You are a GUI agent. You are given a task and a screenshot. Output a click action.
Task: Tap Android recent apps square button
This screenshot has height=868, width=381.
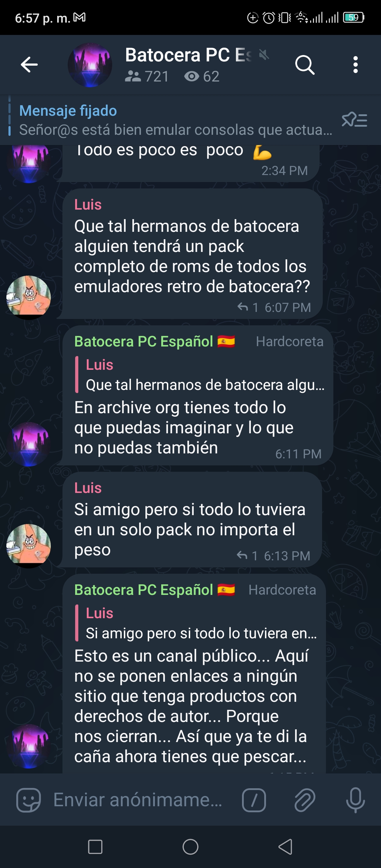point(95,847)
